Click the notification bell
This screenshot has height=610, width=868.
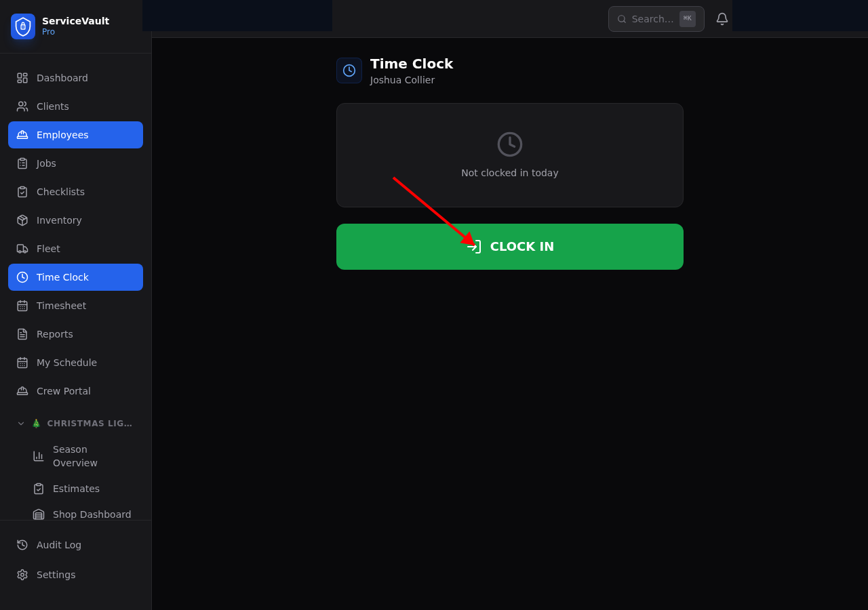point(722,18)
